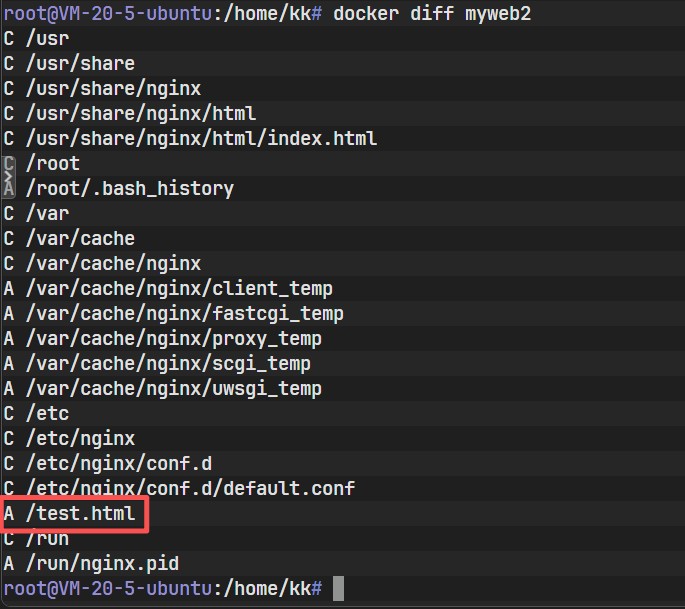Image resolution: width=685 pixels, height=609 pixels.
Task: Click the terminal cursor block at the prompt
Action: 339,589
